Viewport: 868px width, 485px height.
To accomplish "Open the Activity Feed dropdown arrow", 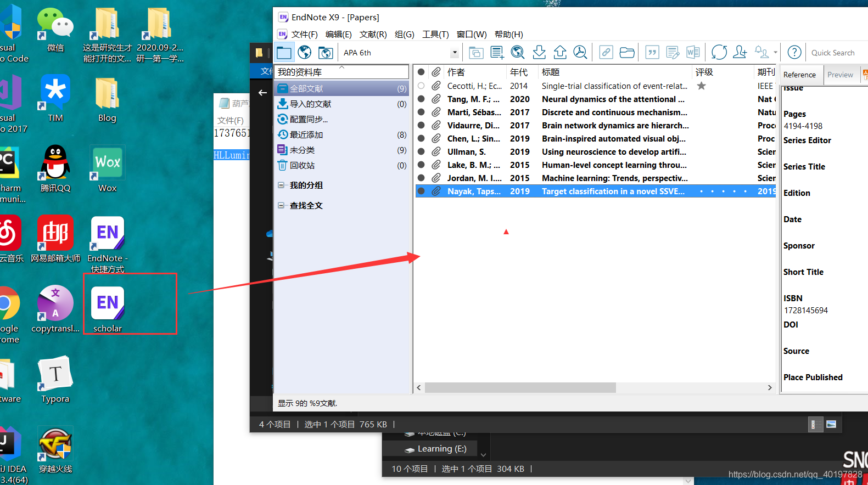I will click(x=775, y=53).
